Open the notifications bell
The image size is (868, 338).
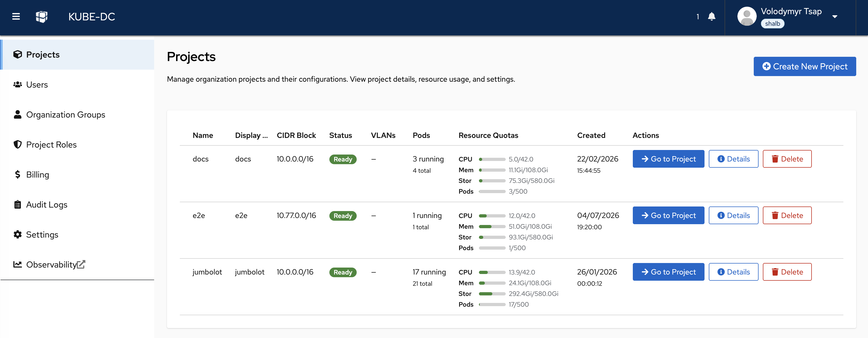(x=711, y=17)
